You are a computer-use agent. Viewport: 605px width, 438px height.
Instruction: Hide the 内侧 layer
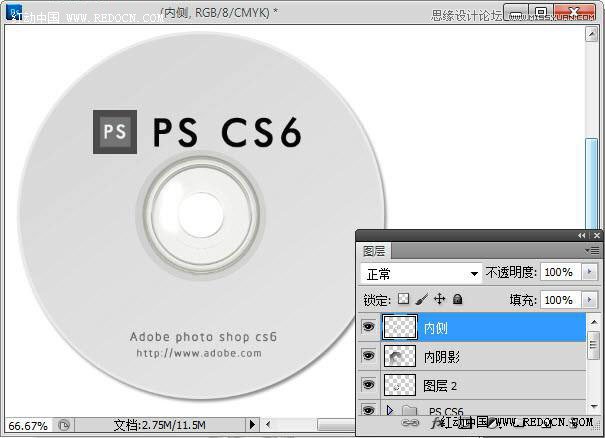click(x=368, y=327)
